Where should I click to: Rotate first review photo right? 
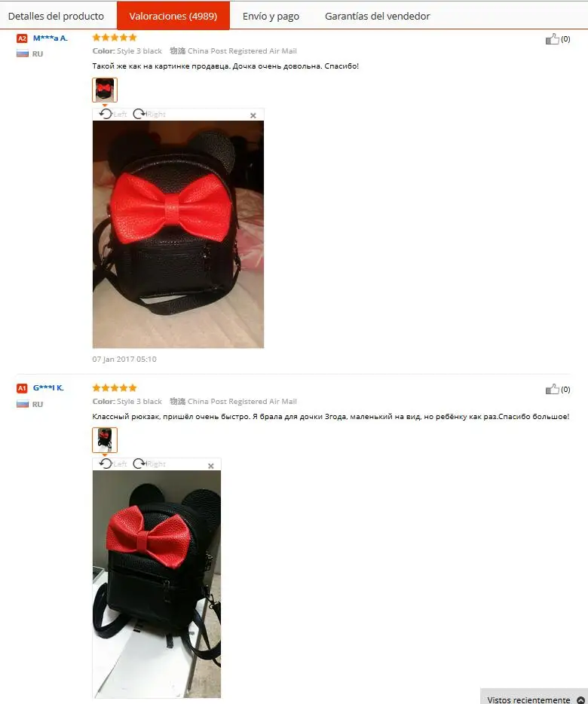[149, 114]
